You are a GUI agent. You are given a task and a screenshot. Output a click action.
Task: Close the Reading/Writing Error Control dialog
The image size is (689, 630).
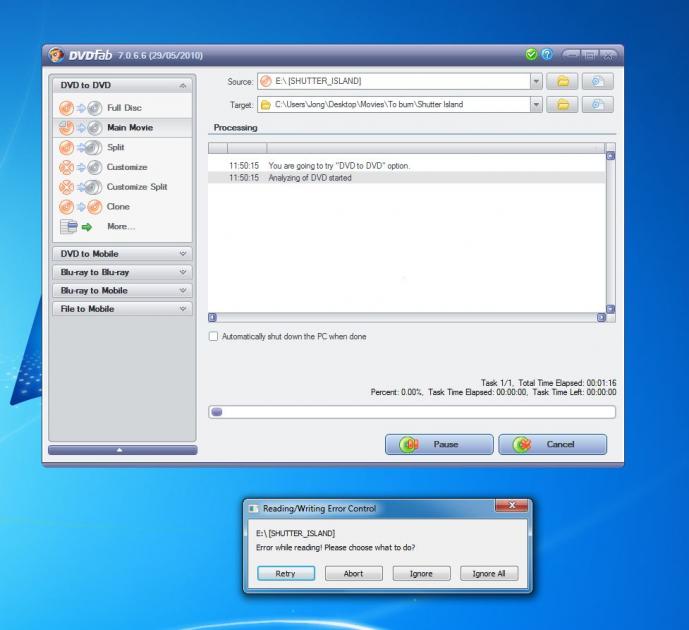point(511,506)
